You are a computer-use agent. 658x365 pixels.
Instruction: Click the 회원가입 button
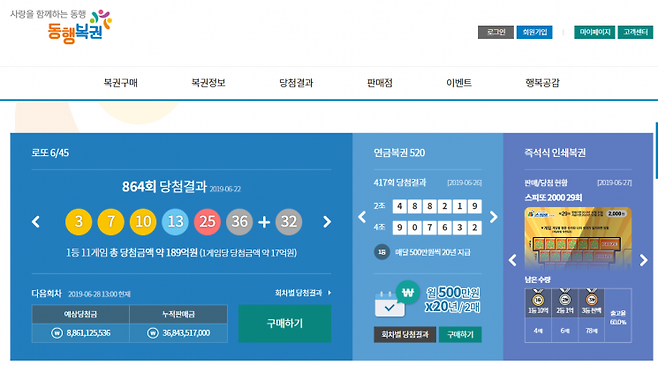tap(534, 32)
